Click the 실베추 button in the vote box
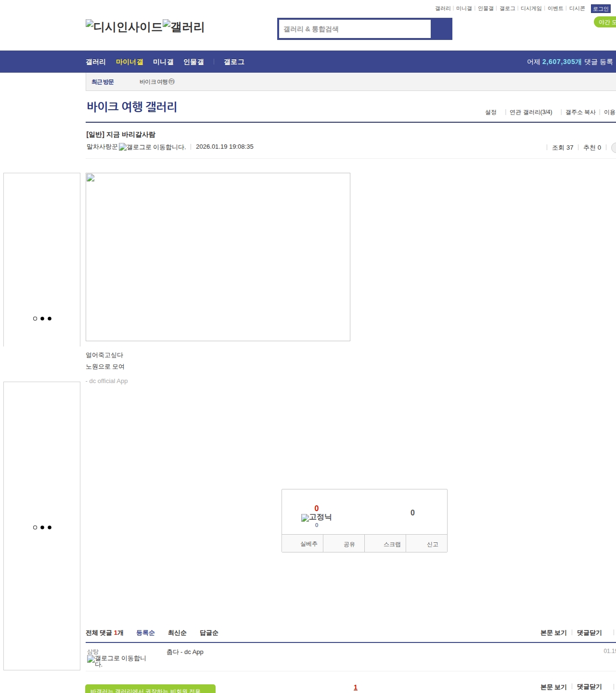 (x=308, y=544)
